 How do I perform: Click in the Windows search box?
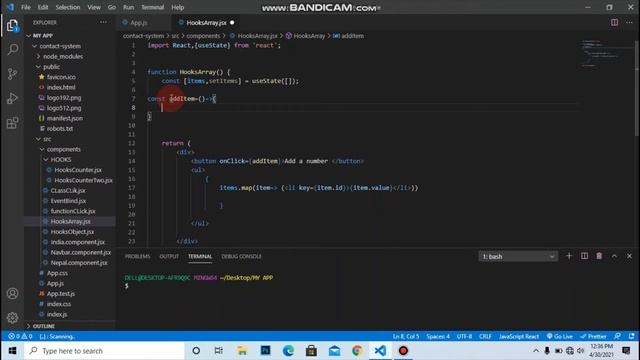click(104, 351)
